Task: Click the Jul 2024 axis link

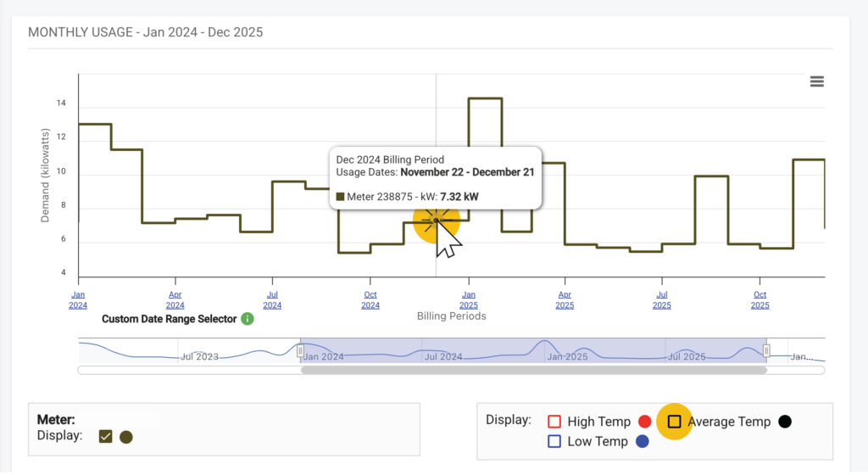Action: (x=272, y=299)
